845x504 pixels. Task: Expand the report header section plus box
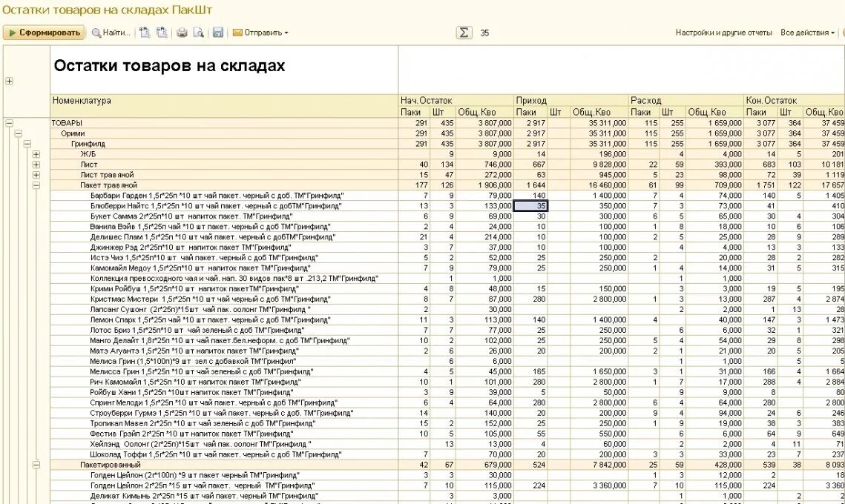(x=9, y=82)
